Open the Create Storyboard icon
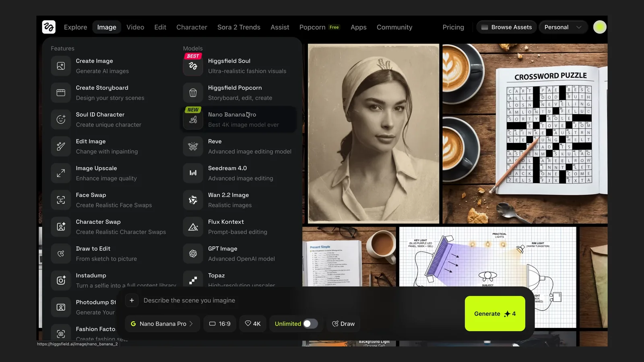Image resolution: width=644 pixels, height=362 pixels. coord(61,93)
